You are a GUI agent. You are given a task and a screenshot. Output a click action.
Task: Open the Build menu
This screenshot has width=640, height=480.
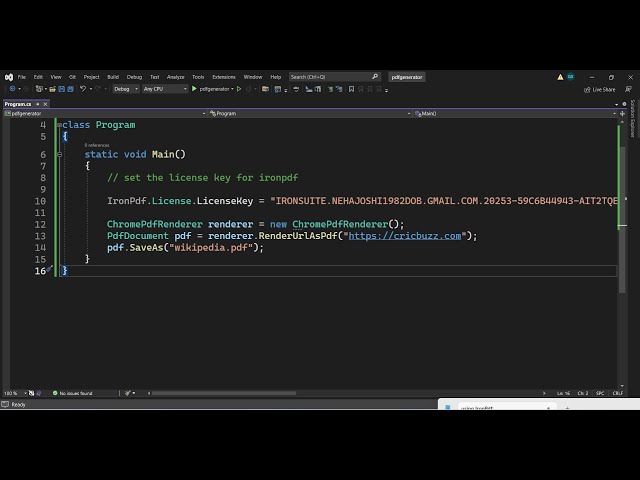[x=113, y=77]
